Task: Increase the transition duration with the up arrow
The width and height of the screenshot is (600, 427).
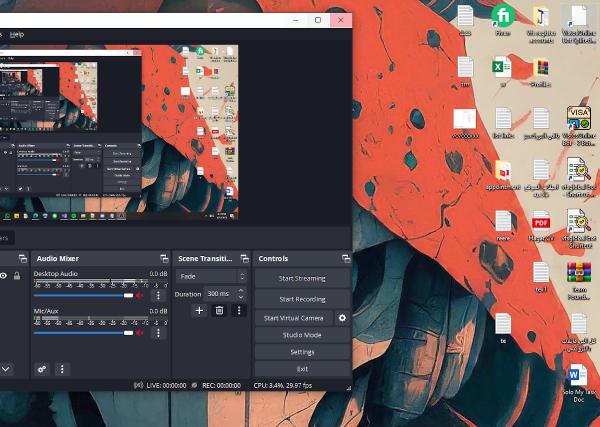Action: [241, 291]
